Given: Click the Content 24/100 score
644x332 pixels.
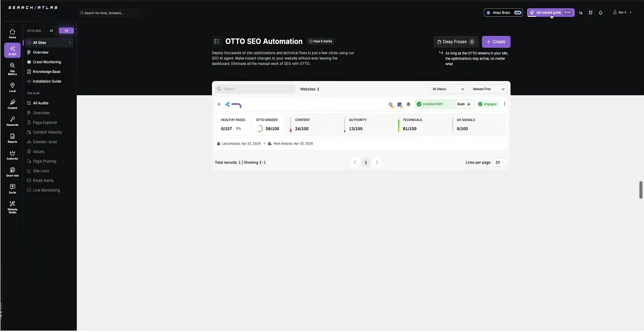Looking at the screenshot, I should tap(302, 129).
